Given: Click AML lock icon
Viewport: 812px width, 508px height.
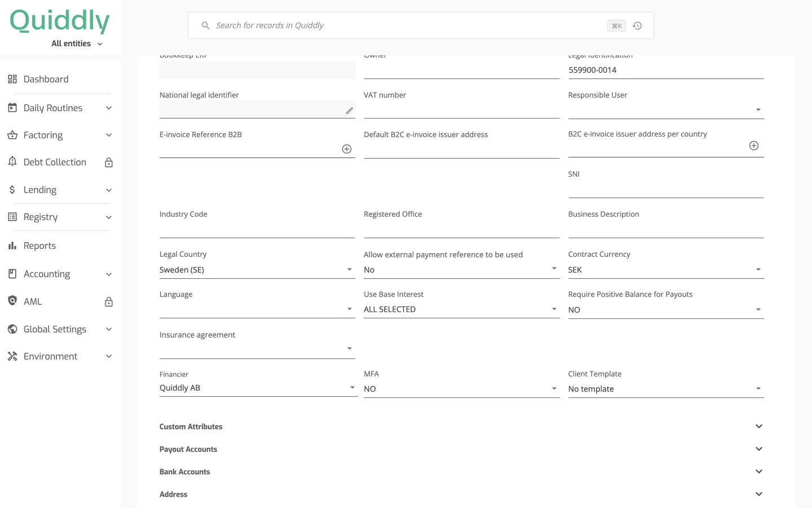Looking at the screenshot, I should click(x=109, y=302).
